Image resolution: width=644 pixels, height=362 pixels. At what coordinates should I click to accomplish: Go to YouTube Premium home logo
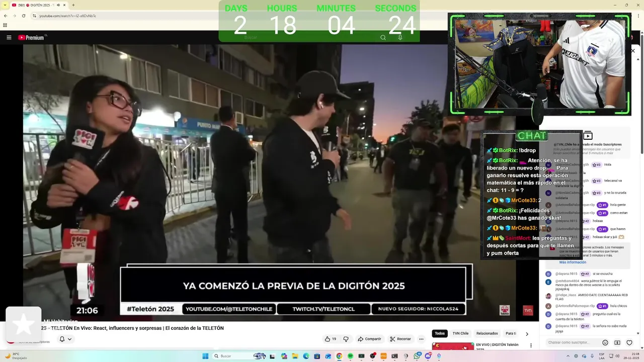coord(31,37)
